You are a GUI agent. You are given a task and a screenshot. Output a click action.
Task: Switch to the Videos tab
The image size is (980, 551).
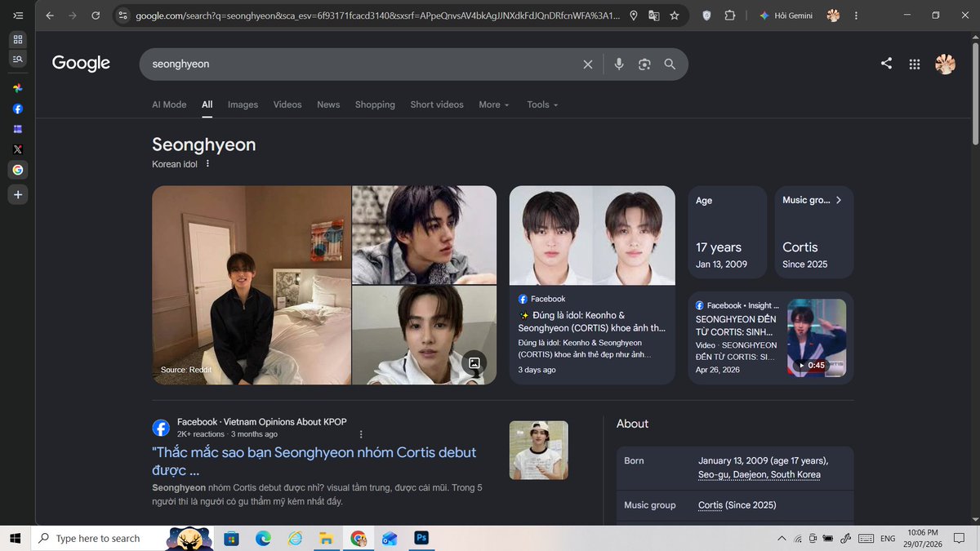287,104
